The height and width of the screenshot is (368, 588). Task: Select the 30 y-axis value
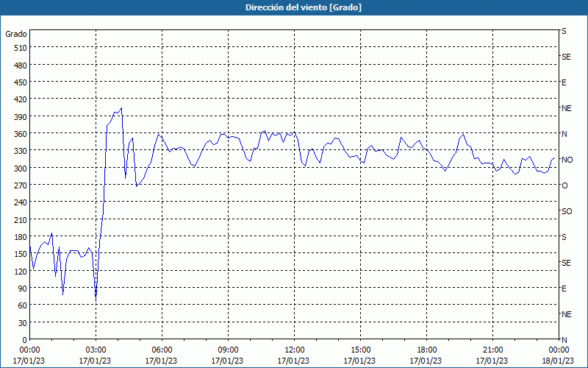pyautogui.click(x=23, y=323)
